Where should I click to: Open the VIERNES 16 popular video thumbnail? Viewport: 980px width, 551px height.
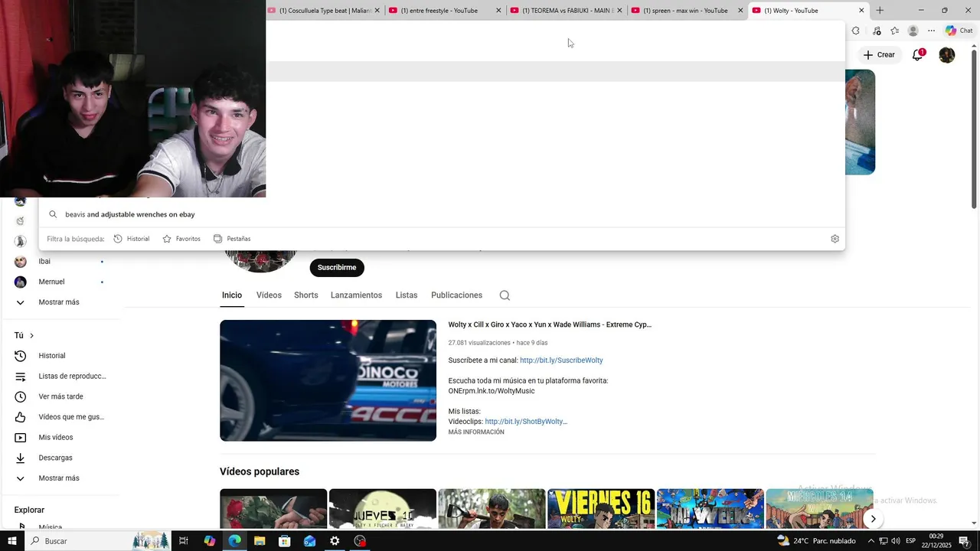coord(601,509)
